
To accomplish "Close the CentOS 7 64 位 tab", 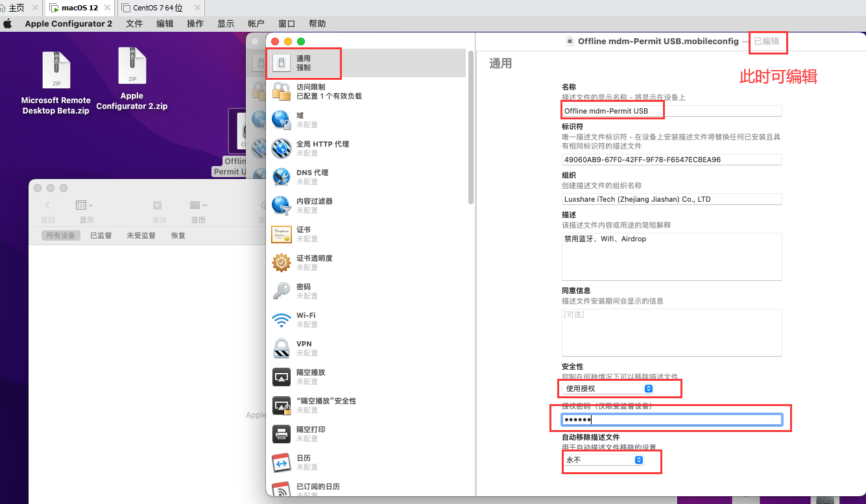I will pyautogui.click(x=197, y=8).
